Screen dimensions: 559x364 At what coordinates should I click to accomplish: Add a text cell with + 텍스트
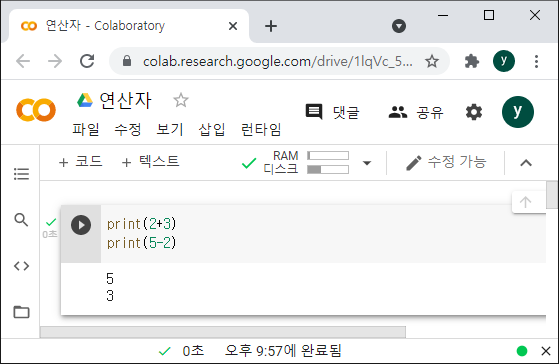[150, 162]
